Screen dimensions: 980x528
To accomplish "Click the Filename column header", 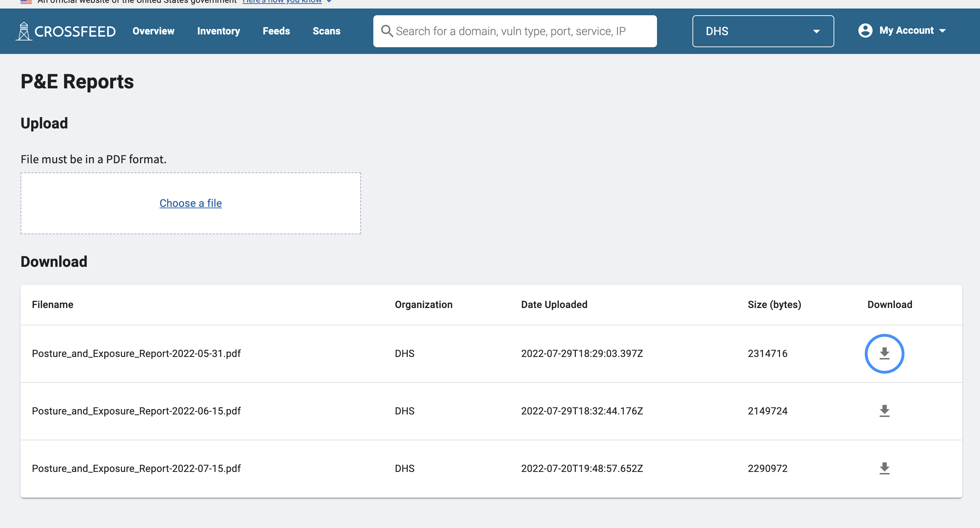I will coord(52,304).
